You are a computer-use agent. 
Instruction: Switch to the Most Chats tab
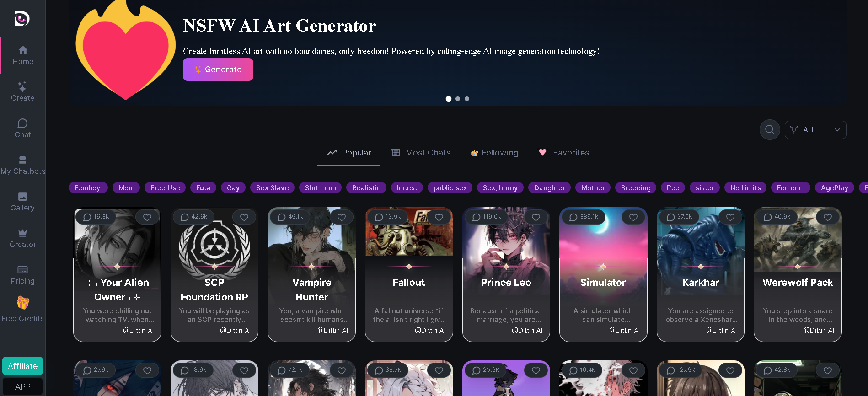click(x=421, y=153)
